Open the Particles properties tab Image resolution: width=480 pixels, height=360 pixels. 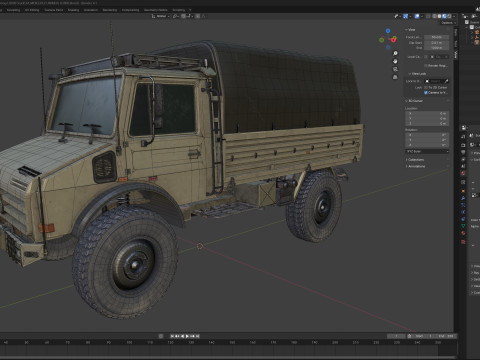point(463,205)
